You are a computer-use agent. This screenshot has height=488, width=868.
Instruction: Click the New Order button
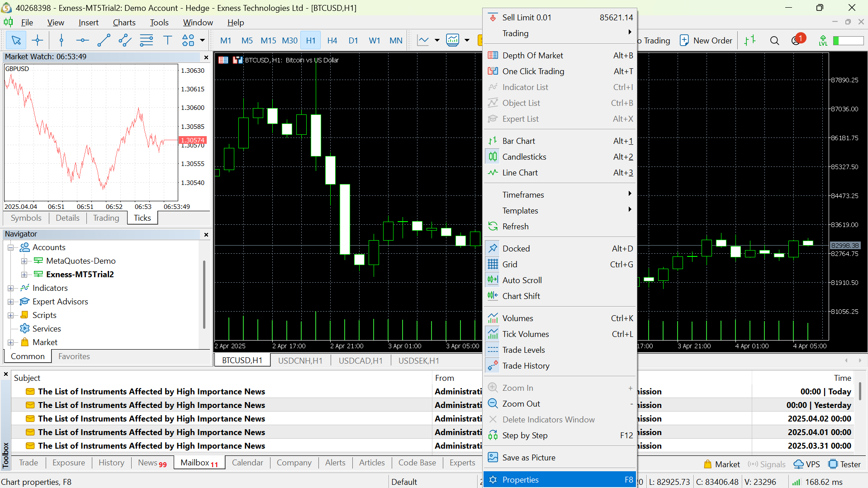[x=706, y=40]
